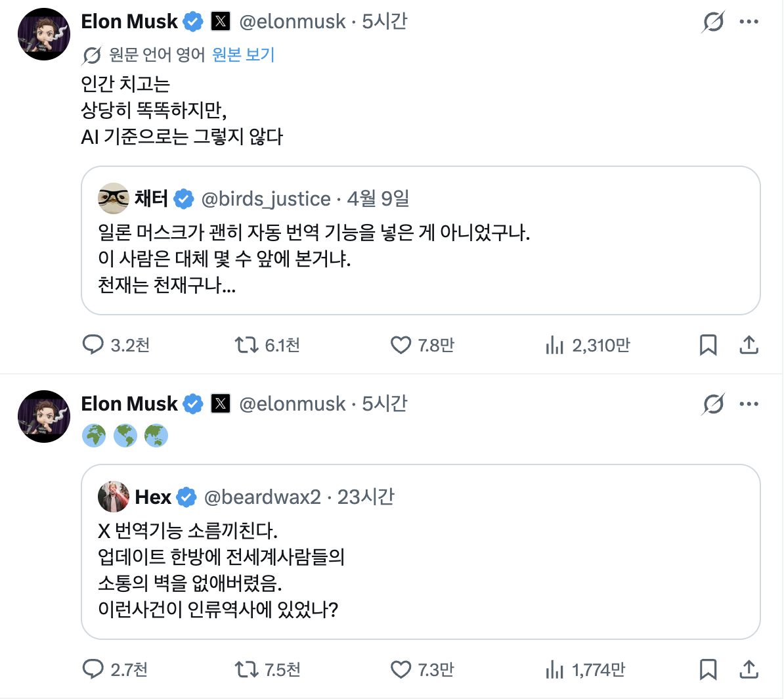View analytics of the 2,310만 views post

(555, 345)
